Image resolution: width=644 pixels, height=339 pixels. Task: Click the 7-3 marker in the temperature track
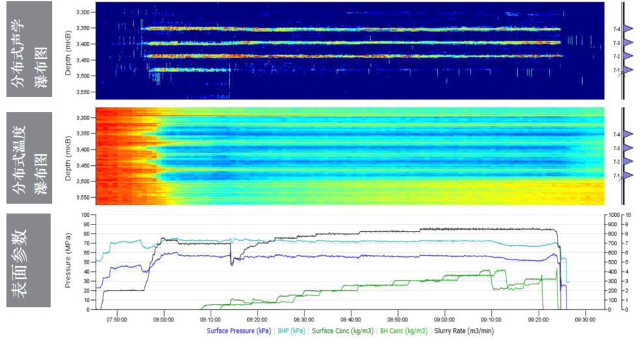click(x=628, y=148)
